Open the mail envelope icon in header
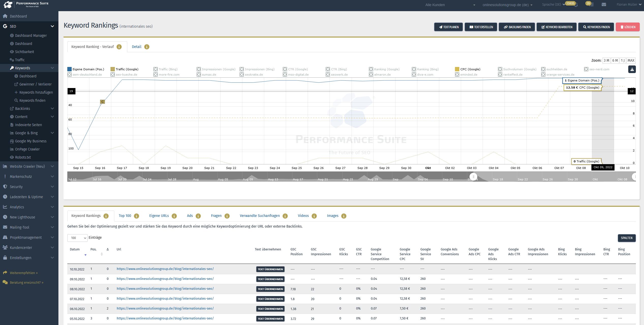The image size is (644, 325). [604, 5]
